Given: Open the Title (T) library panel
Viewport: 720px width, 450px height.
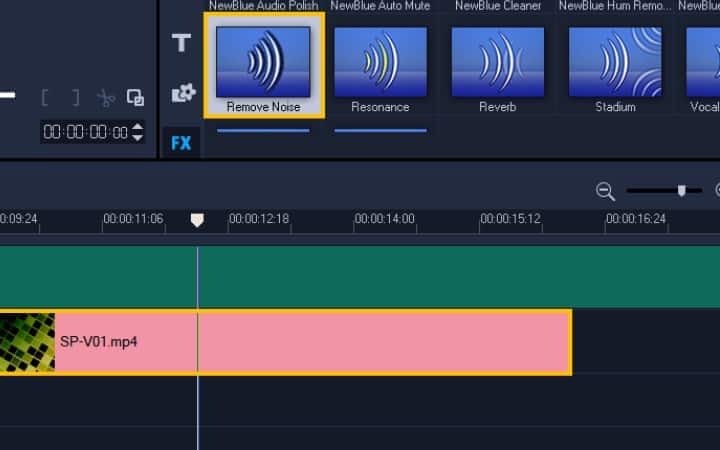Looking at the screenshot, I should pyautogui.click(x=181, y=43).
